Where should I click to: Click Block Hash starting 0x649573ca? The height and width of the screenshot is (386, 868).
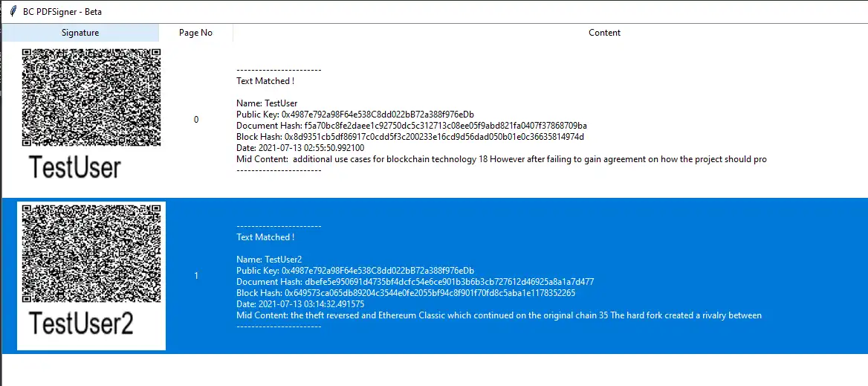[406, 293]
